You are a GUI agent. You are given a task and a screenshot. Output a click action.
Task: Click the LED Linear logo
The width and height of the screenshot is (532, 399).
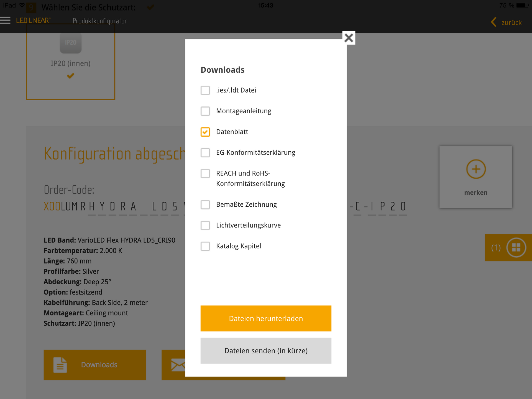33,21
